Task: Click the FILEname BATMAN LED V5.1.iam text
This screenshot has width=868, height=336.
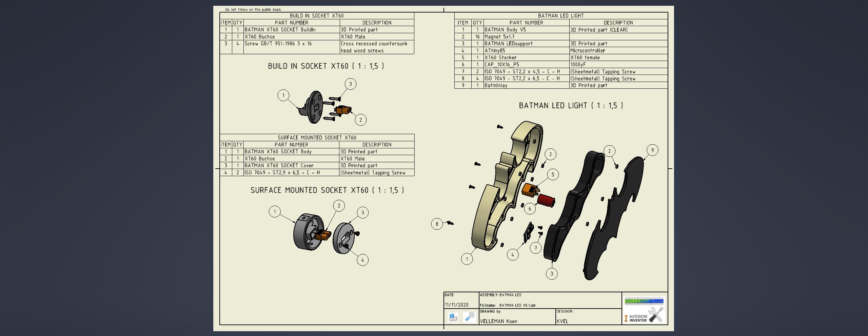Action: 508,305
